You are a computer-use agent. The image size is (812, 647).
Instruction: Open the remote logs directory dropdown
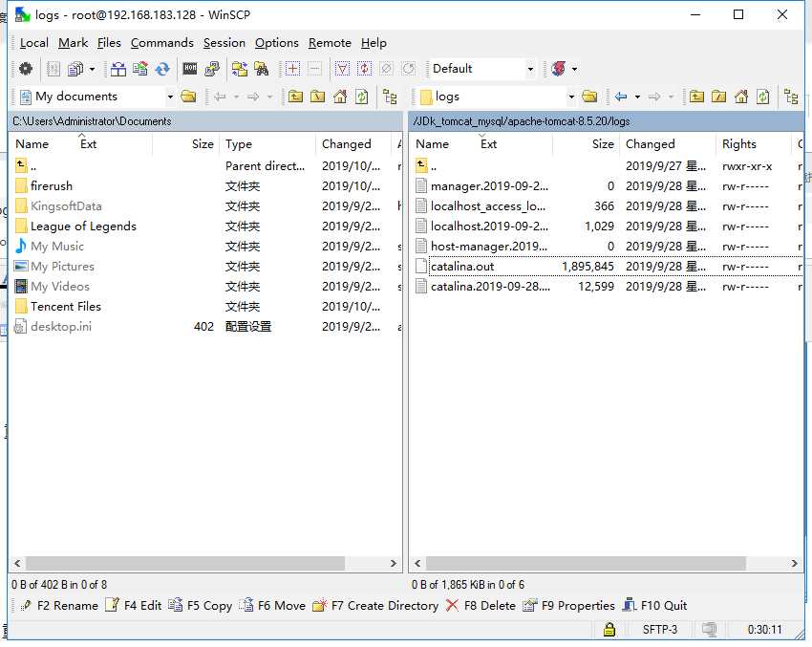pos(571,97)
